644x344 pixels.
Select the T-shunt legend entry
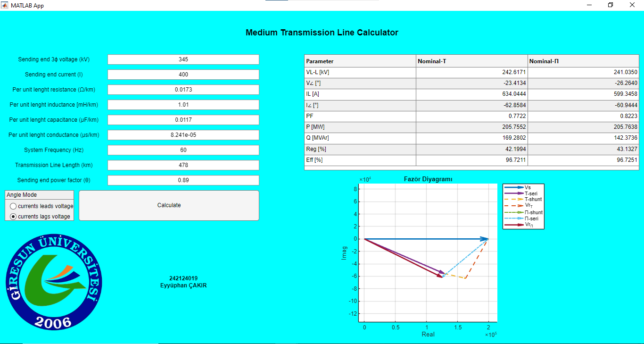tap(523, 199)
